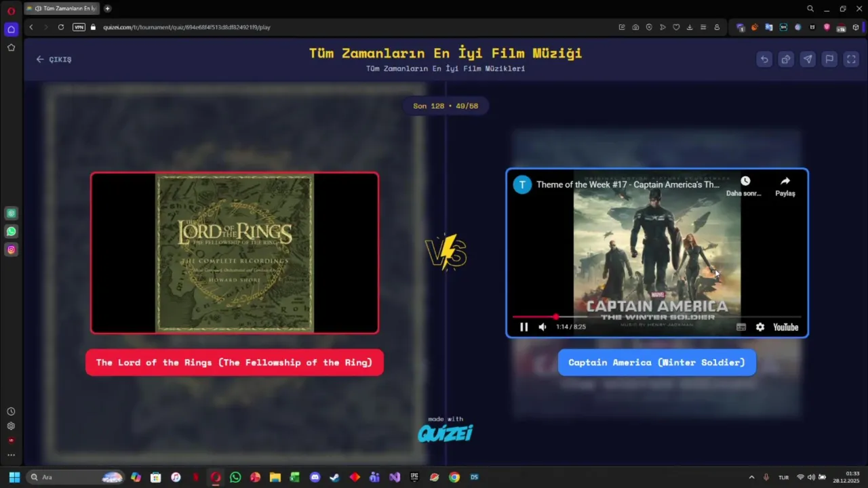868x488 pixels.
Task: Click the tray volume speaker icon
Action: 811,477
